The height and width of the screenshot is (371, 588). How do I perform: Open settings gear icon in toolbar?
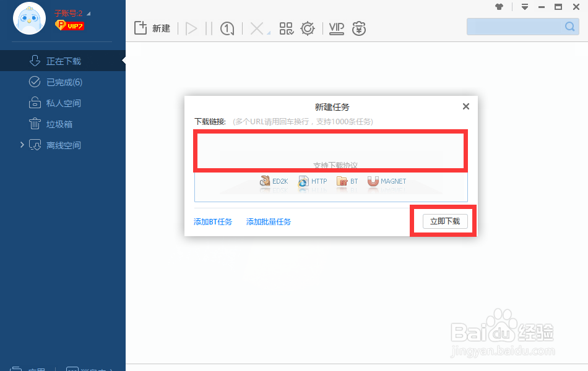(x=308, y=28)
